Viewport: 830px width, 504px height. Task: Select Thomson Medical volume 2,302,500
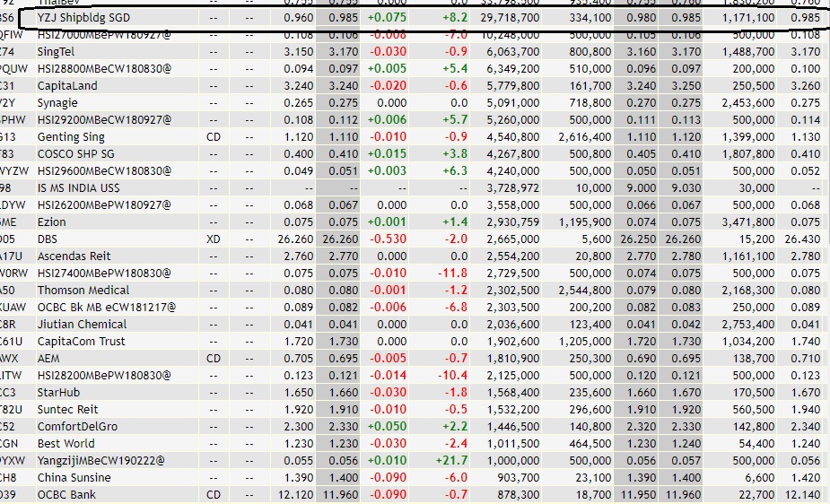pos(513,291)
